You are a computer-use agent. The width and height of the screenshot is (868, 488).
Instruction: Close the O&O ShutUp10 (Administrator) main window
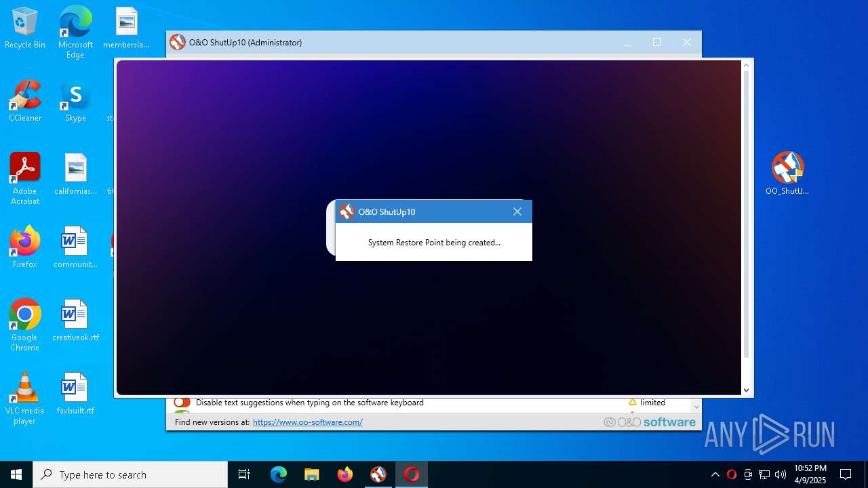687,42
